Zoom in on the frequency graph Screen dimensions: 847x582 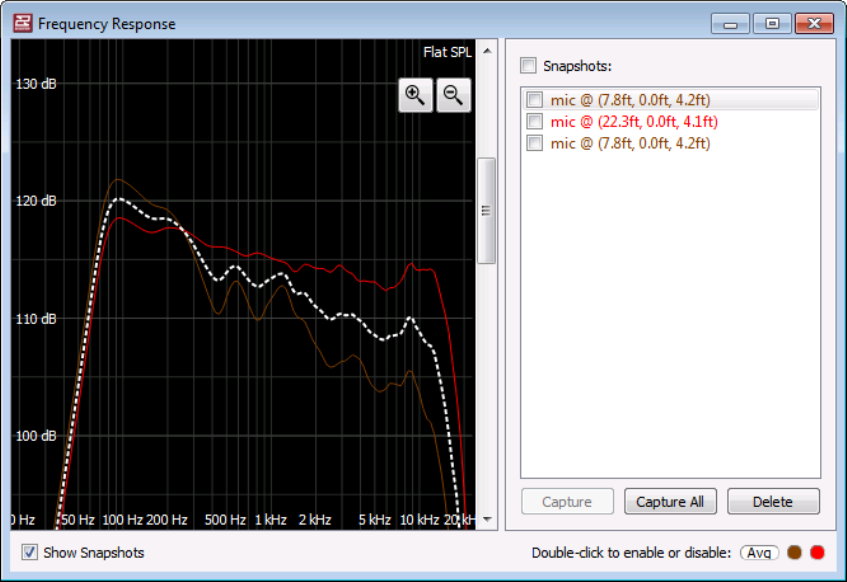(415, 95)
